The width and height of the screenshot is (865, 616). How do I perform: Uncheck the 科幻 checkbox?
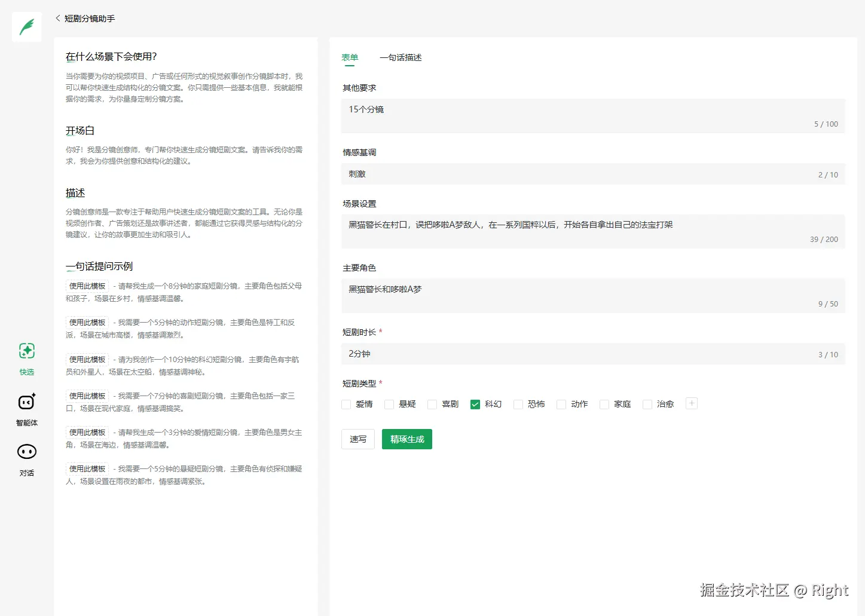pyautogui.click(x=475, y=404)
